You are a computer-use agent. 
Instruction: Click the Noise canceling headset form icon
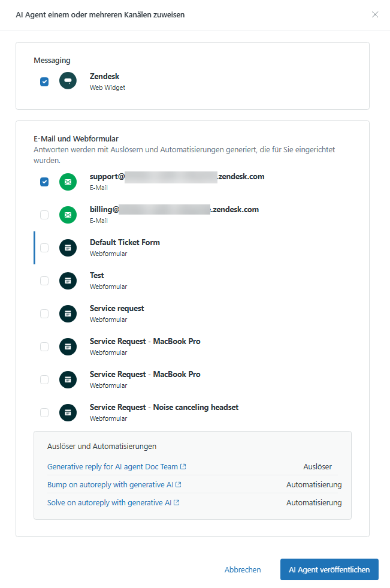point(68,412)
